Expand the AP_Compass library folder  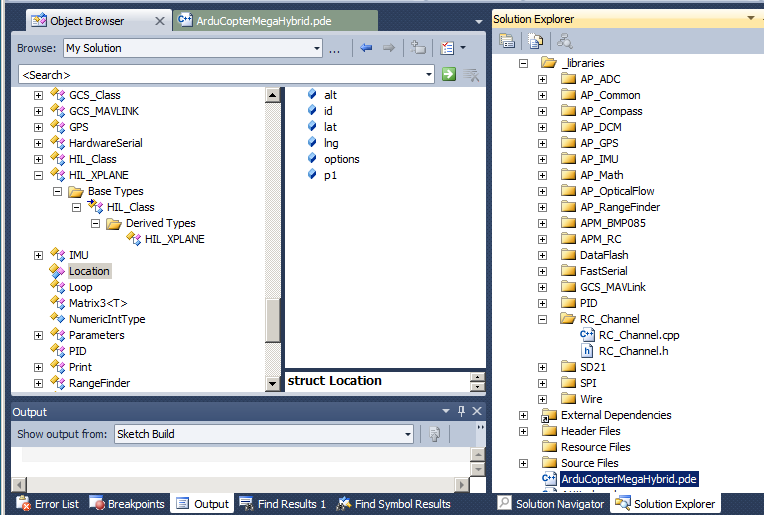[x=542, y=111]
